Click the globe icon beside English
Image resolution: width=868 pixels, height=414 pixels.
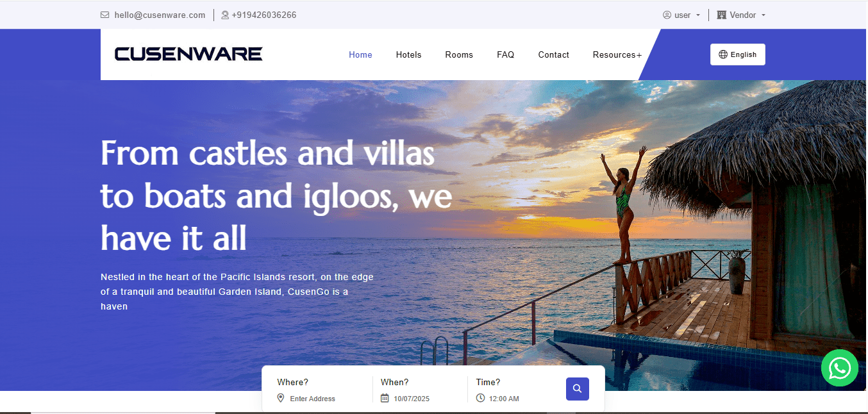pos(723,54)
